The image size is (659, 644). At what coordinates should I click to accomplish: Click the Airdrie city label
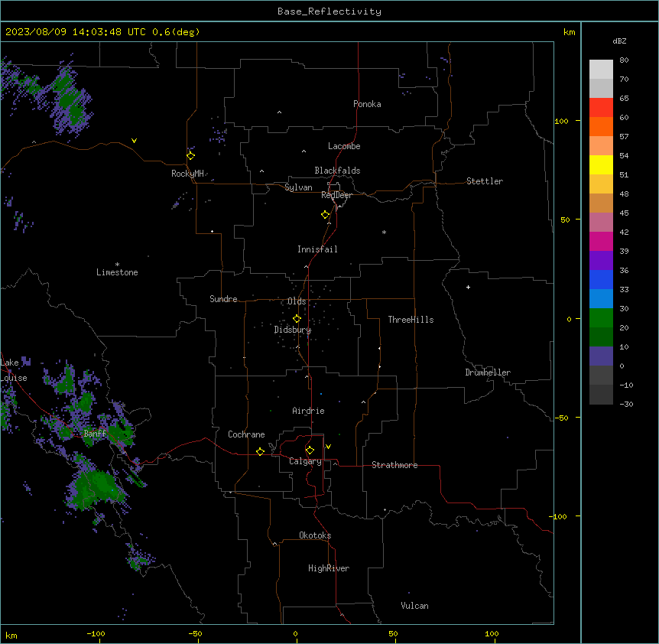pos(308,411)
